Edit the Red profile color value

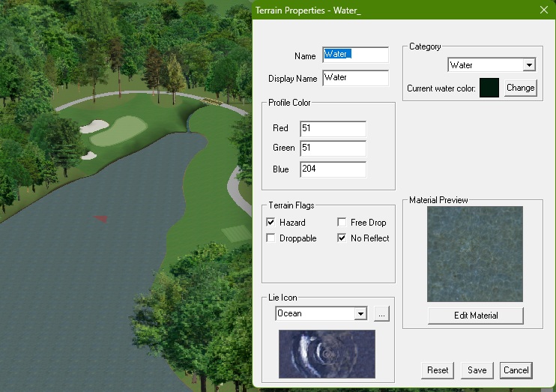point(333,129)
